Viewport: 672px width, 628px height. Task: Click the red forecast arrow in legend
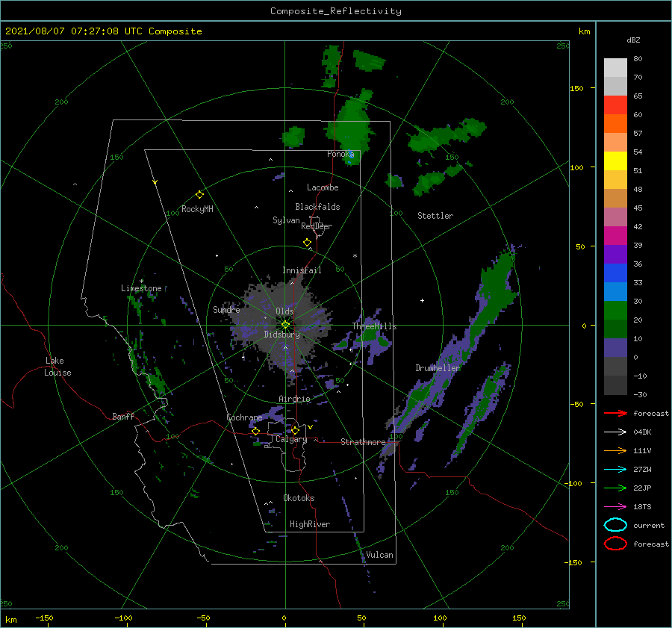615,413
